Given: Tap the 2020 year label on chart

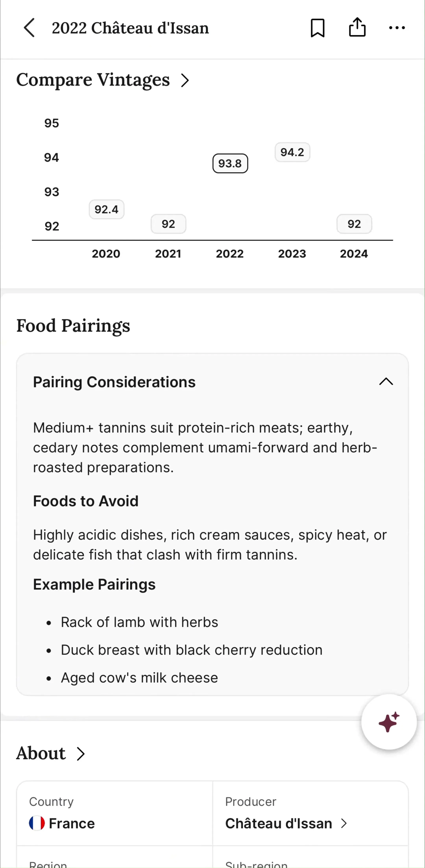Looking at the screenshot, I should coord(106,254).
